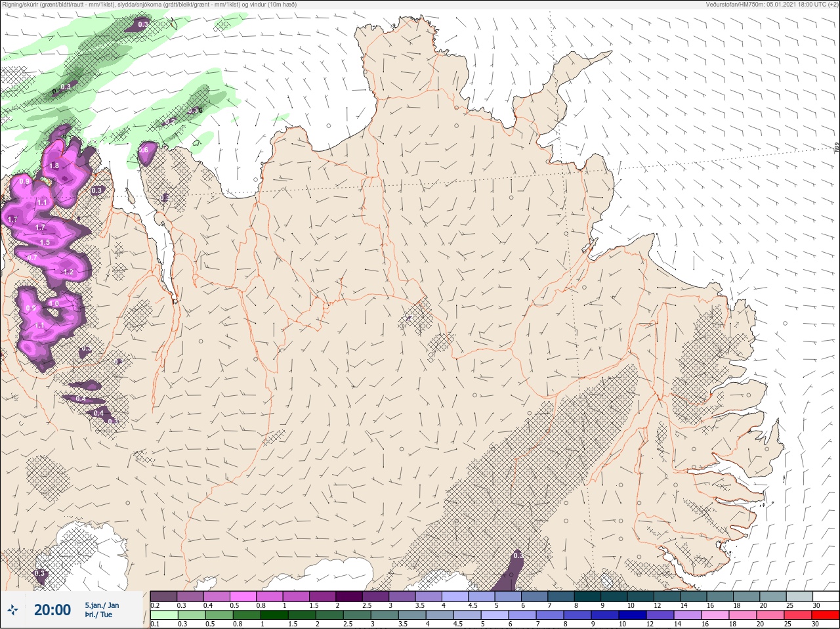This screenshot has height=629, width=840.
Task: Pick the steel-blue 6 swatch in the snow legend
Action: (x=535, y=596)
